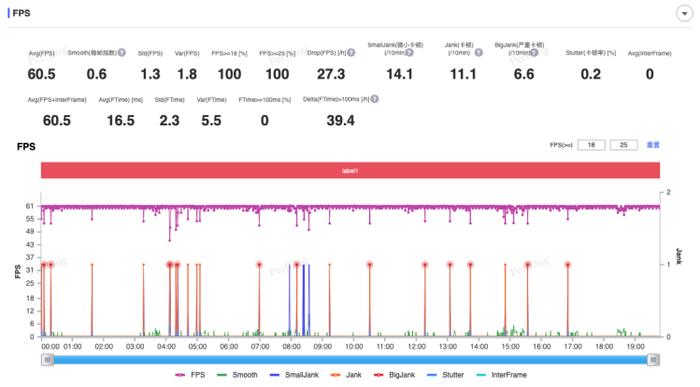Toggle InterFrame series in the legend
The width and height of the screenshot is (700, 387).
pyautogui.click(x=501, y=375)
